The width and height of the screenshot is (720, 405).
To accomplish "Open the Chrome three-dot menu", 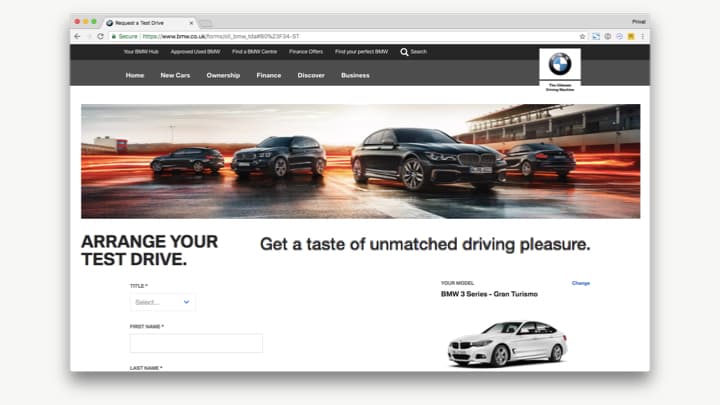I will coord(642,36).
